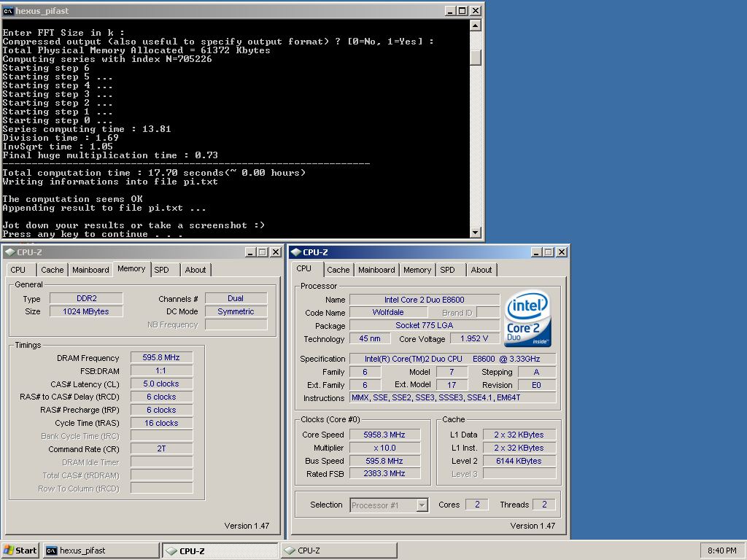Expand the Processor #1 selection dropdown
Screen dimensions: 747x560
tap(422, 505)
